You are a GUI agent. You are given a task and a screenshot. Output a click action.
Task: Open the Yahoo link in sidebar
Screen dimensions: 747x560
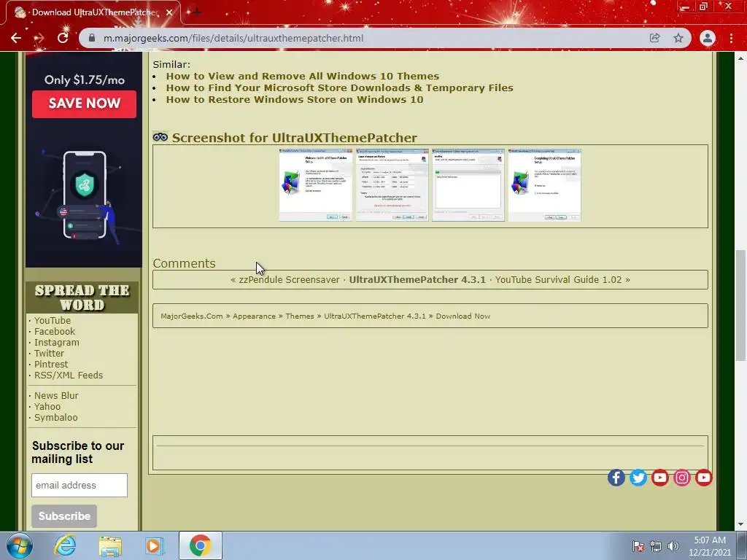[47, 407]
